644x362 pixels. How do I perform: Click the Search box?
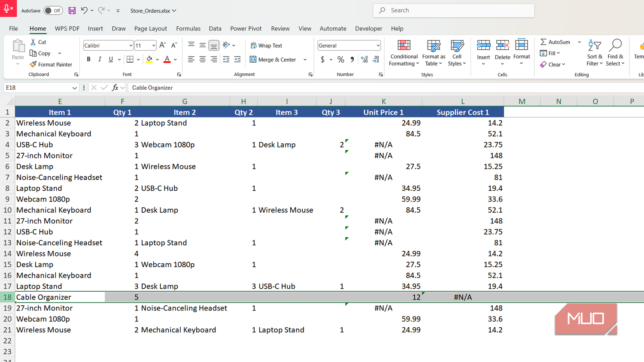pyautogui.click(x=454, y=10)
